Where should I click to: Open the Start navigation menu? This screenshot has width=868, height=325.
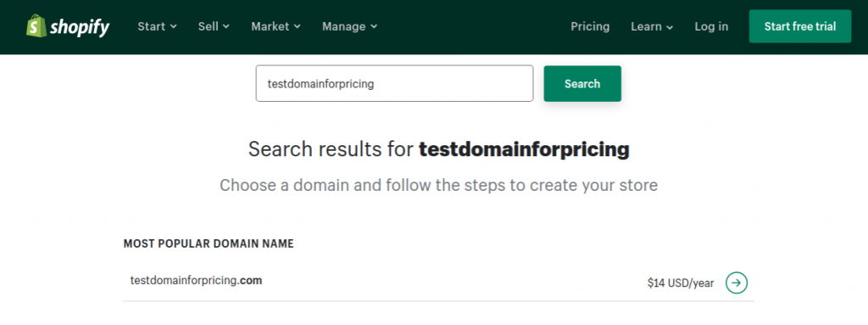[x=157, y=26]
